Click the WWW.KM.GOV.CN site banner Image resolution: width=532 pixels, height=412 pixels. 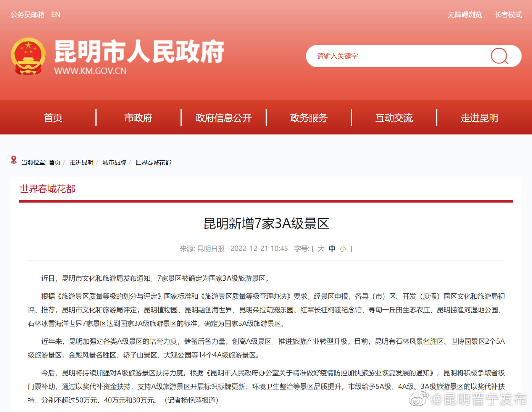[x=90, y=71]
